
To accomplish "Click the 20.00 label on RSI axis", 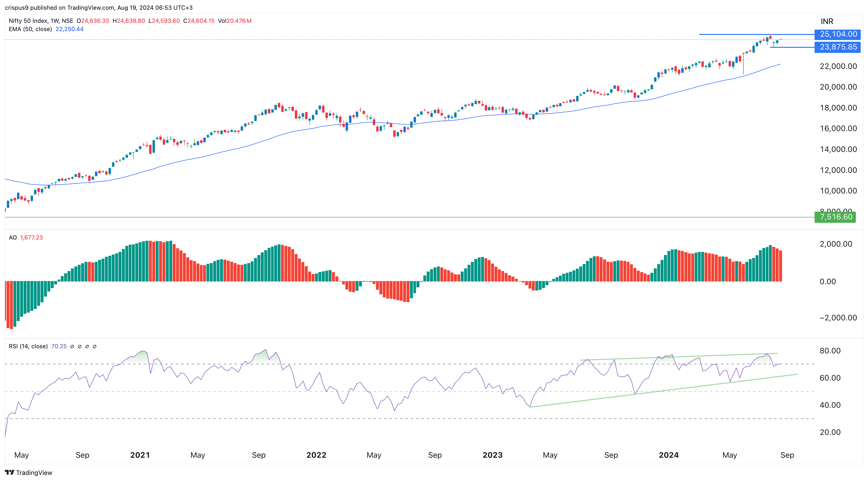I will point(830,432).
